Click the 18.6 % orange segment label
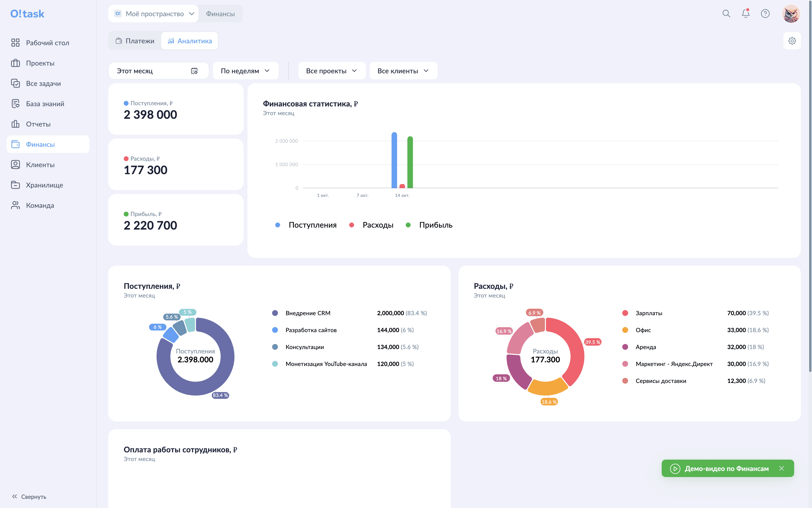Image resolution: width=812 pixels, height=508 pixels. coord(549,402)
